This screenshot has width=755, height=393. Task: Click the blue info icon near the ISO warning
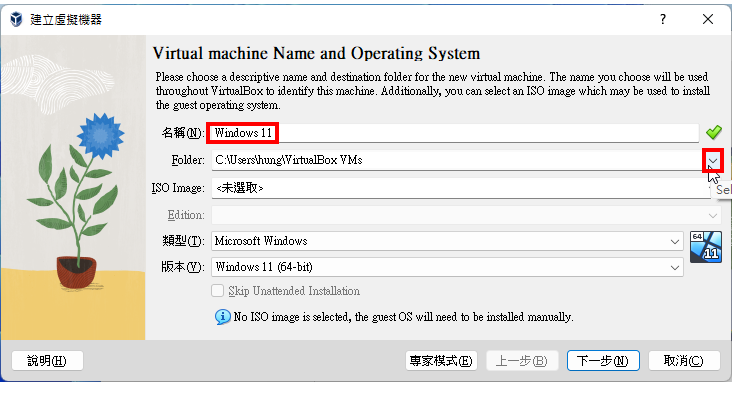(222, 317)
